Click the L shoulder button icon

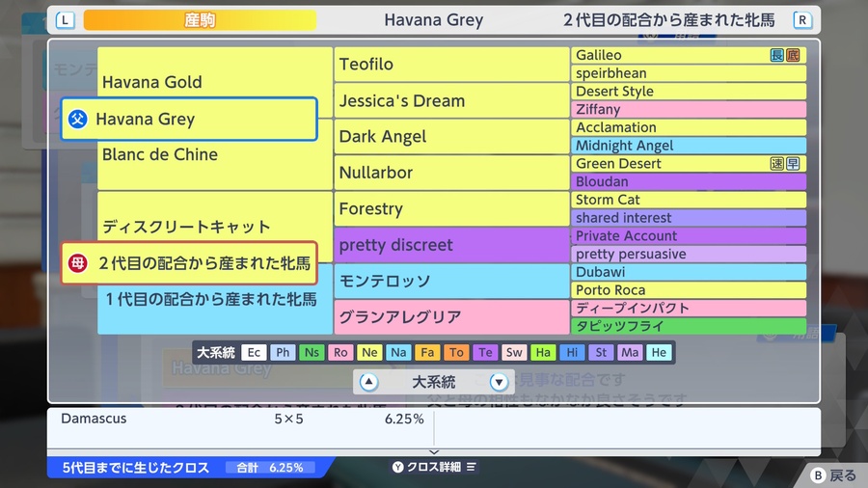(x=66, y=20)
